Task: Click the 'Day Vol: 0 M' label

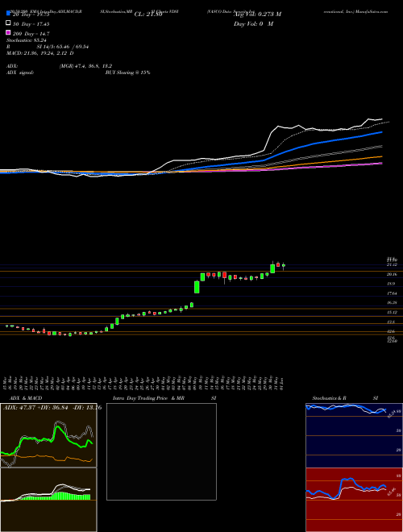Action: [x=253, y=23]
